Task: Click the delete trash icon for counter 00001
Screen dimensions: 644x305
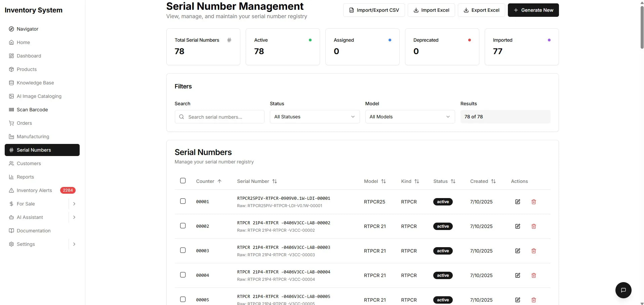Action: pyautogui.click(x=533, y=202)
